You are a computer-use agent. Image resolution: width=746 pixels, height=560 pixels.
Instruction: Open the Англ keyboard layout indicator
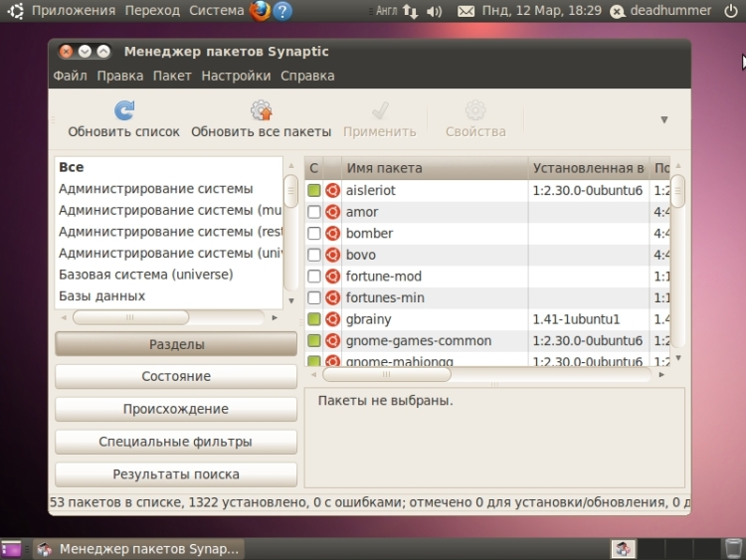[x=386, y=11]
